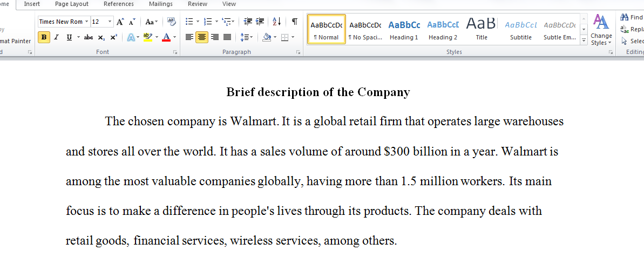Toggle Underline formatting
The image size is (644, 257).
tap(69, 37)
